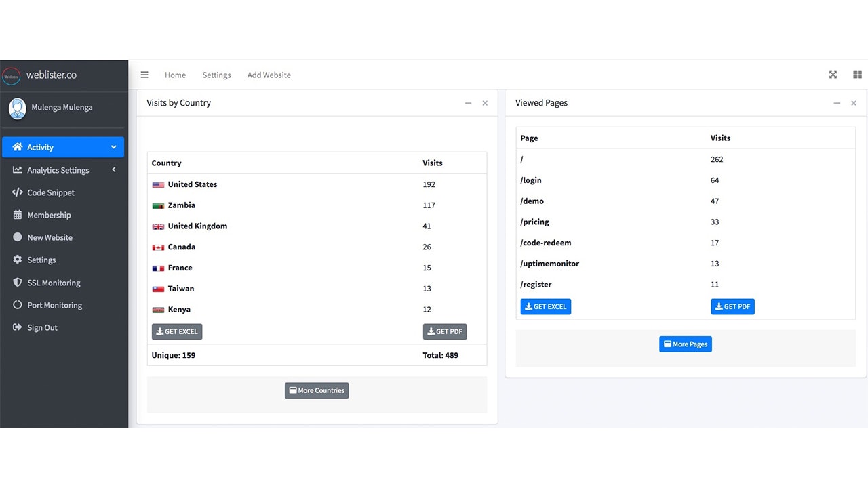Click the New Website circle icon
The width and height of the screenshot is (868, 488).
coord(18,237)
